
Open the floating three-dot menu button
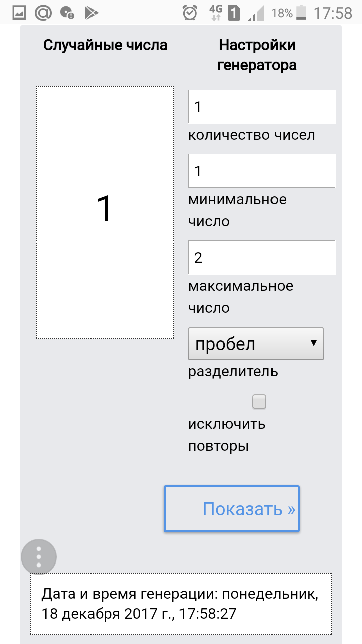(x=39, y=557)
